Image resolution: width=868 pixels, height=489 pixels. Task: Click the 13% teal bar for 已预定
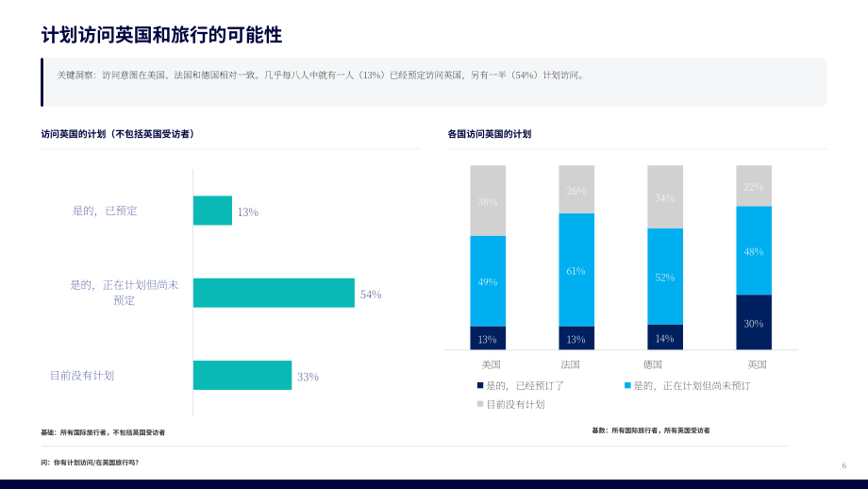212,211
